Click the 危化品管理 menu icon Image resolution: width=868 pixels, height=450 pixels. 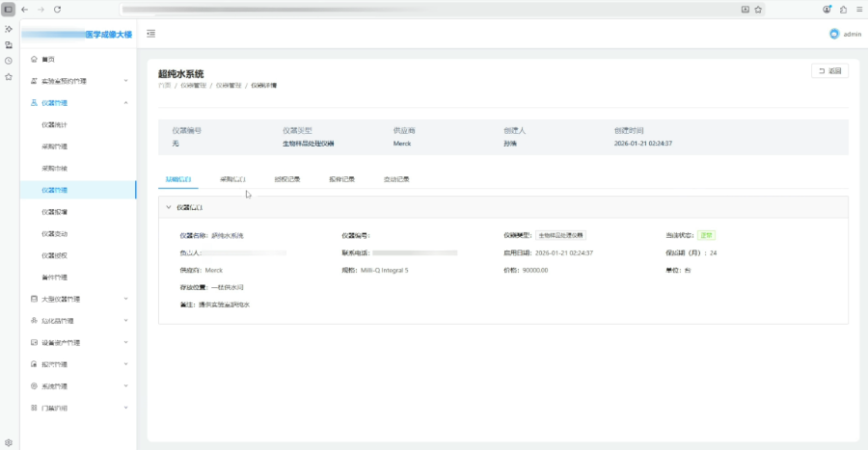34,321
